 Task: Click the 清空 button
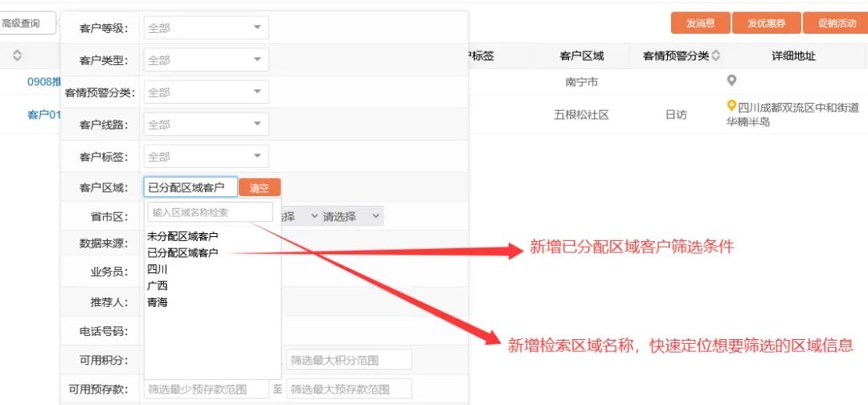pos(260,187)
